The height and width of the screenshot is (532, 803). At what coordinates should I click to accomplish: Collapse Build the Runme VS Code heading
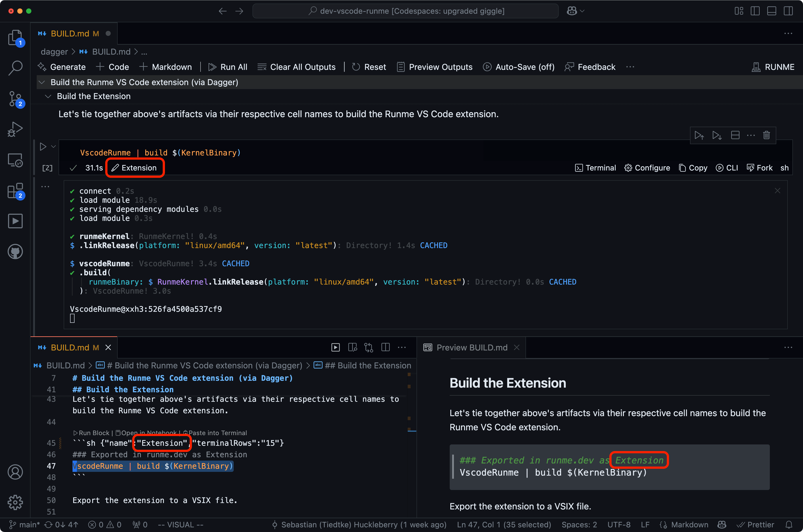42,82
